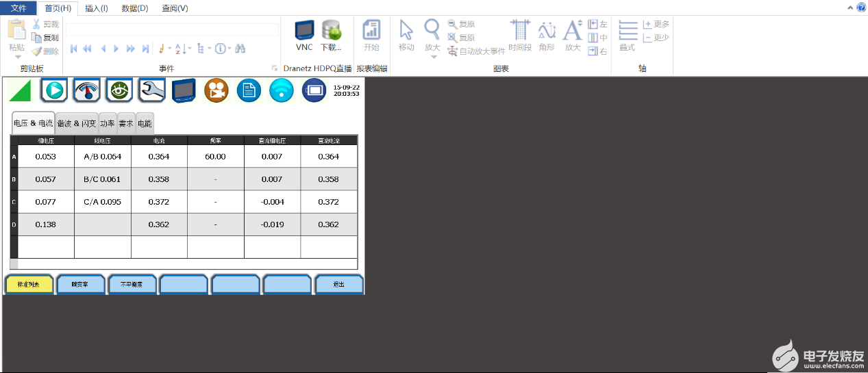Click the instrument screen icon
Viewport: 868px width, 373px height.
(184, 90)
